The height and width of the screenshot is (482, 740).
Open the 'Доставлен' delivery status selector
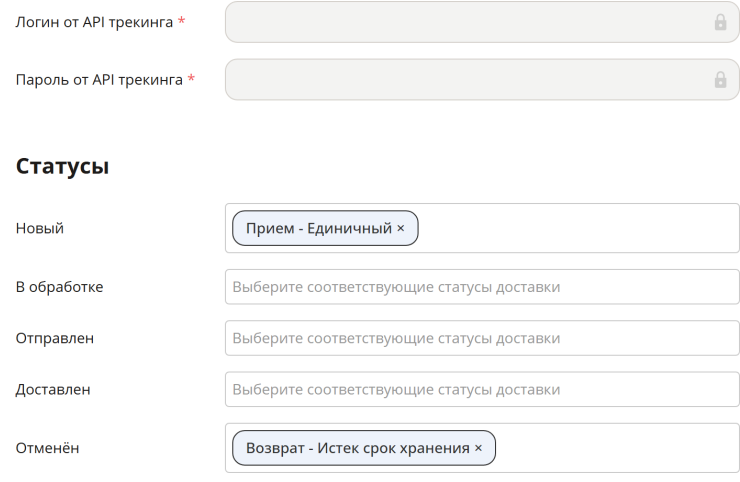click(x=482, y=389)
